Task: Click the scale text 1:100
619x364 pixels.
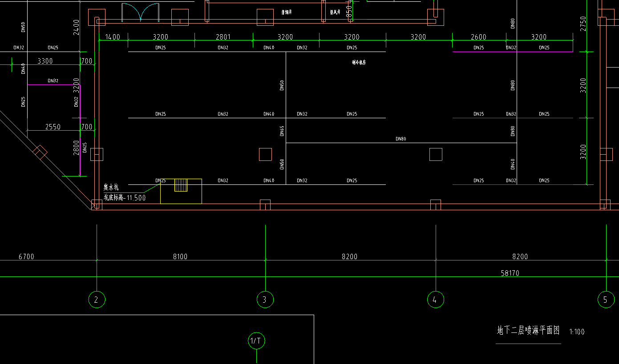Action: (577, 332)
